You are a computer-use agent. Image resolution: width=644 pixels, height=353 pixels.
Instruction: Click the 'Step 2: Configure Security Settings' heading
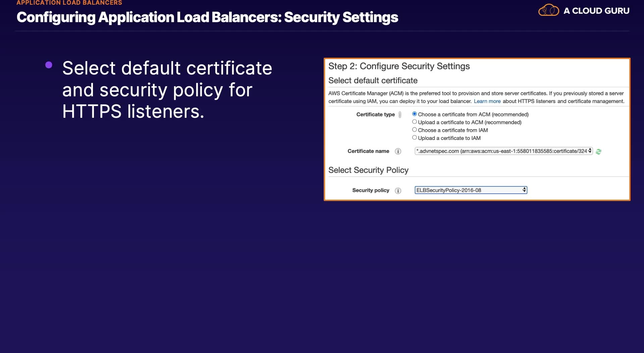pyautogui.click(x=399, y=66)
